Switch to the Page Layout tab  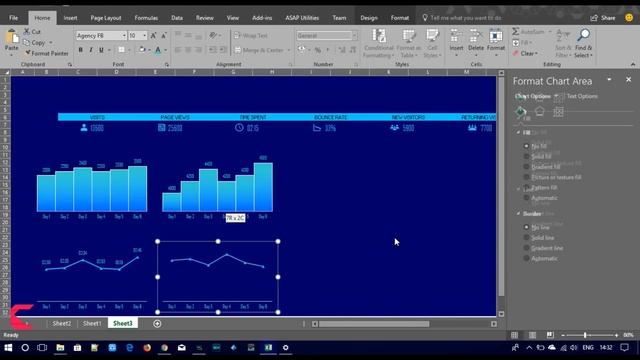(106, 18)
